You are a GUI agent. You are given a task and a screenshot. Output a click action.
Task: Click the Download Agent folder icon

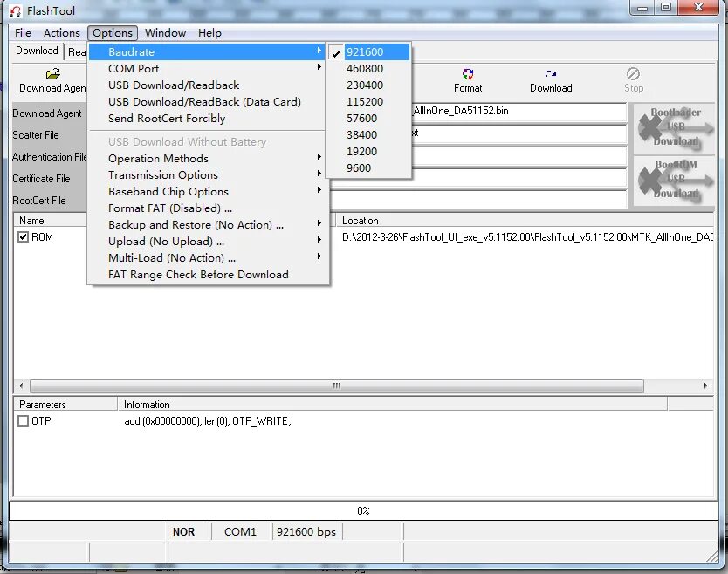point(53,74)
